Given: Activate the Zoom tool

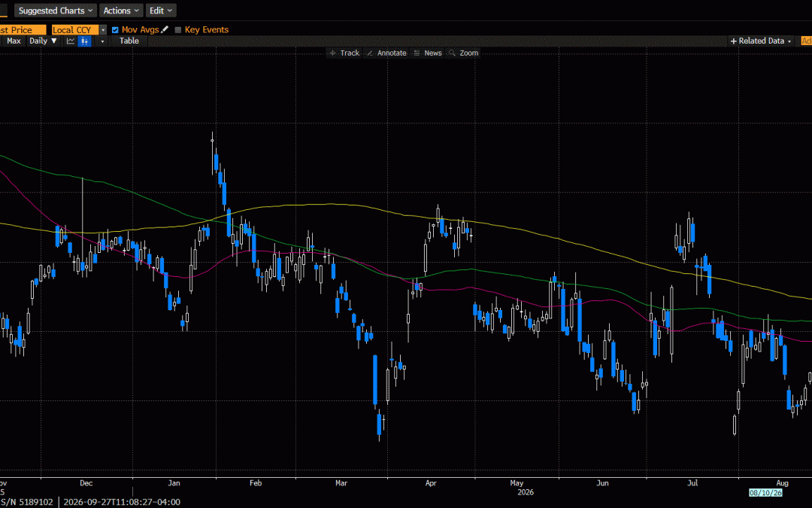Looking at the screenshot, I should point(463,53).
